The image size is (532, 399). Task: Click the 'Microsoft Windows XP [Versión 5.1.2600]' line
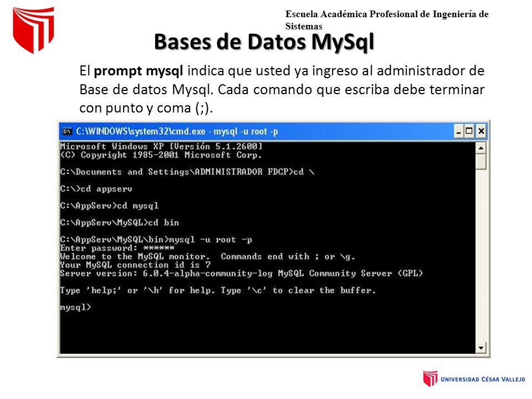coord(161,146)
